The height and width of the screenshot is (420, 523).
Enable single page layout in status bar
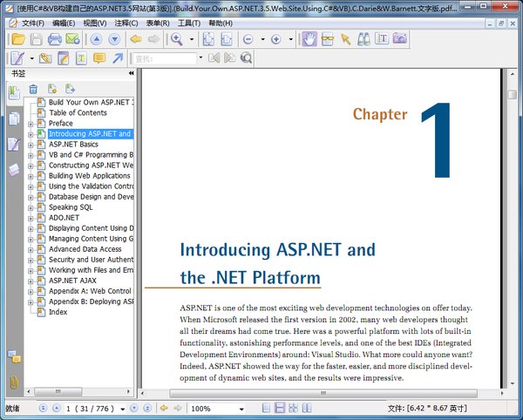point(266,408)
